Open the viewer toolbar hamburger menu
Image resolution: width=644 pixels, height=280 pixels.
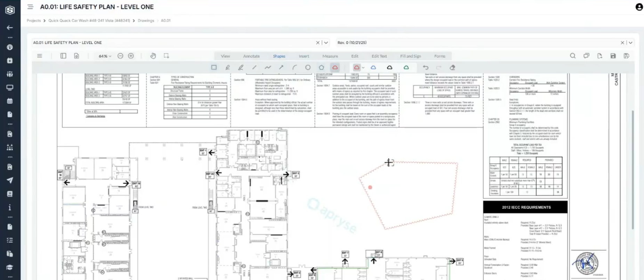[40, 56]
